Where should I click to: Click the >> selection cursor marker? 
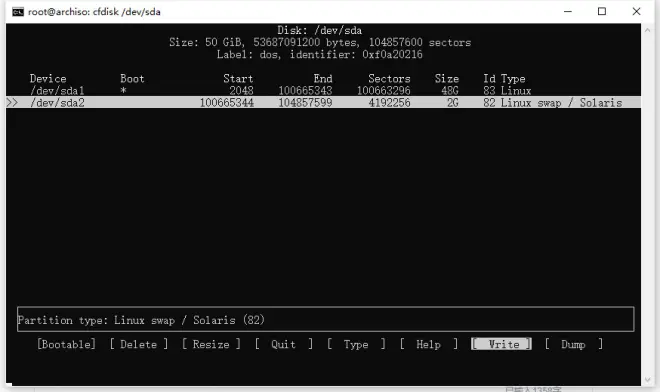[12, 102]
